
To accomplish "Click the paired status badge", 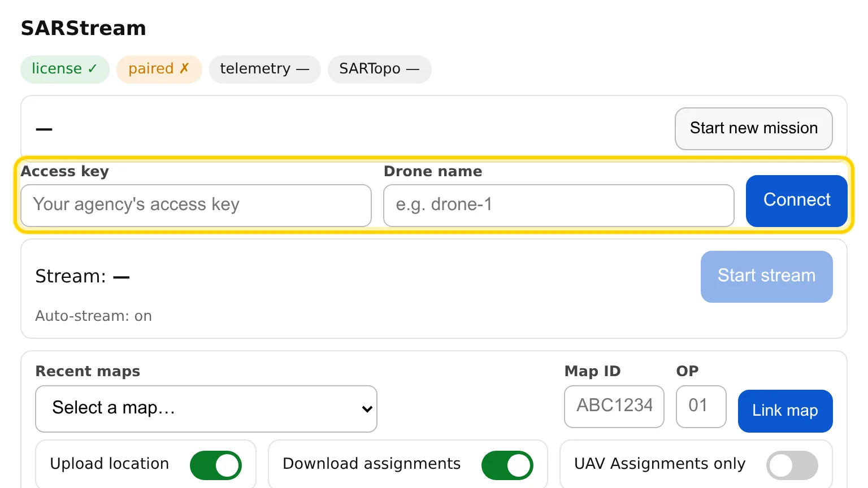I will coord(159,69).
